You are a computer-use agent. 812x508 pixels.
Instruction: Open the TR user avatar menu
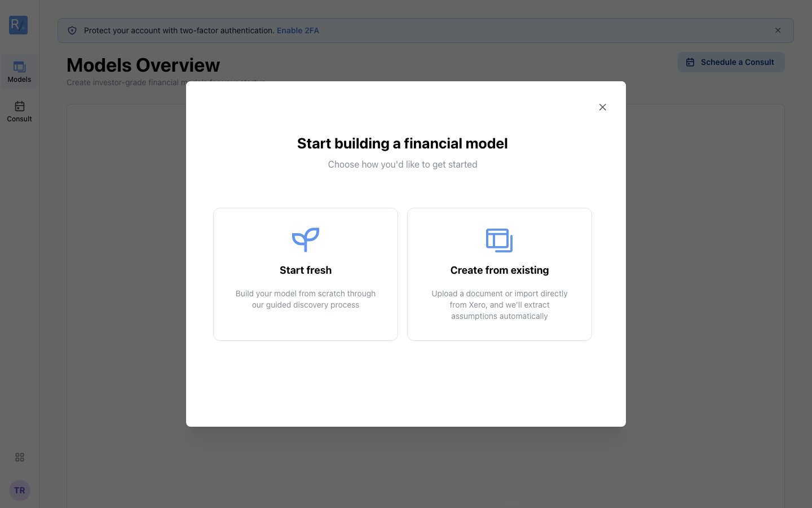point(20,491)
